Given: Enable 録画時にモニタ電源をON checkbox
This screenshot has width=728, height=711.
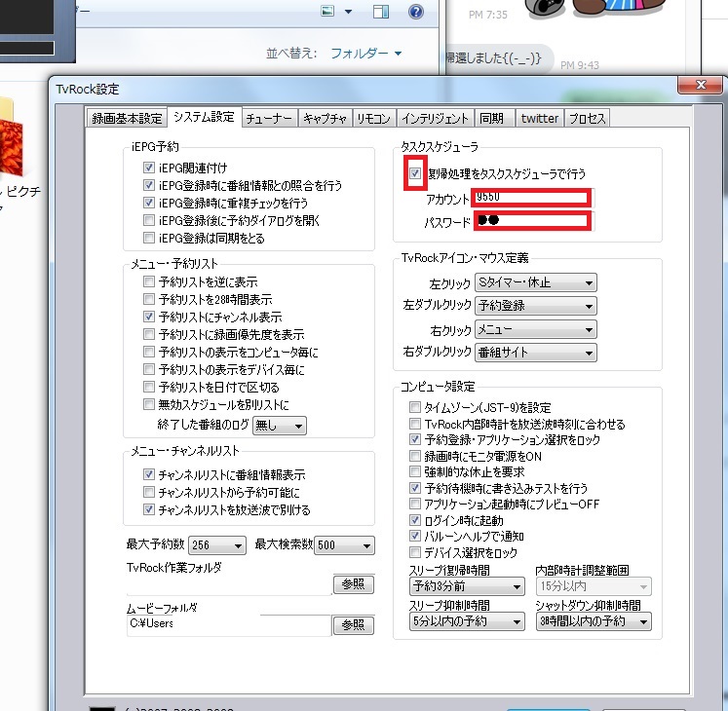Looking at the screenshot, I should pyautogui.click(x=416, y=456).
